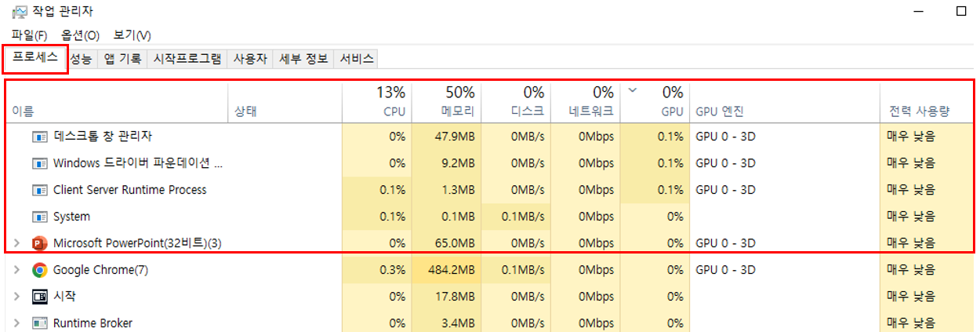Click the Microsoft PowerPoint icon
The width and height of the screenshot is (980, 332).
coord(40,243)
